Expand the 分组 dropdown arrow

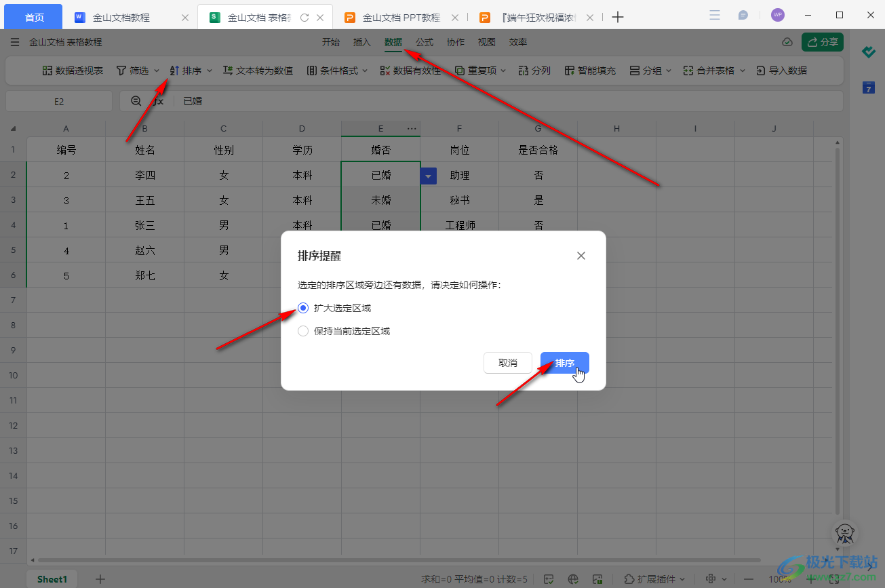coord(669,71)
